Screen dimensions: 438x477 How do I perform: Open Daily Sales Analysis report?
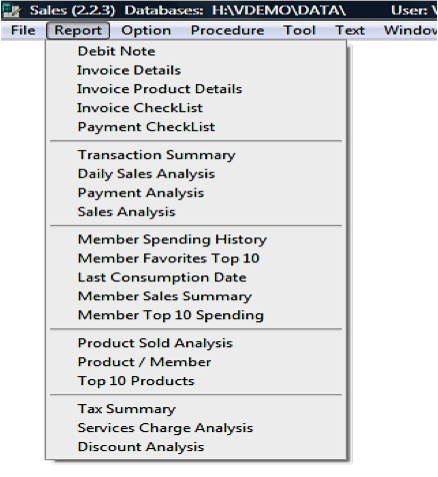[196, 174]
